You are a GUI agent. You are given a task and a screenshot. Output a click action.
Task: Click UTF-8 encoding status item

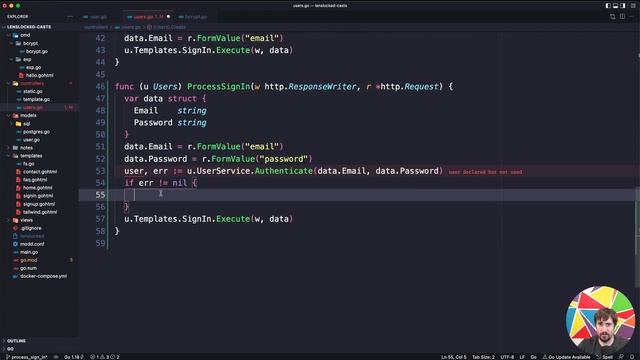point(507,357)
